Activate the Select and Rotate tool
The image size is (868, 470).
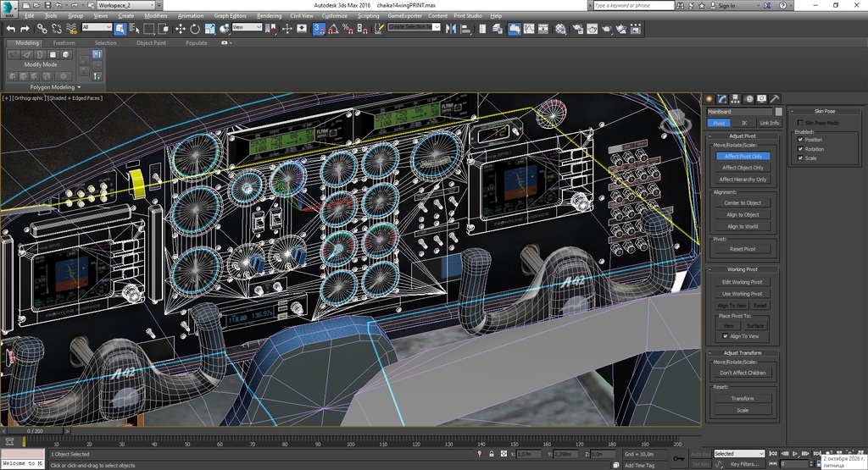click(x=195, y=29)
